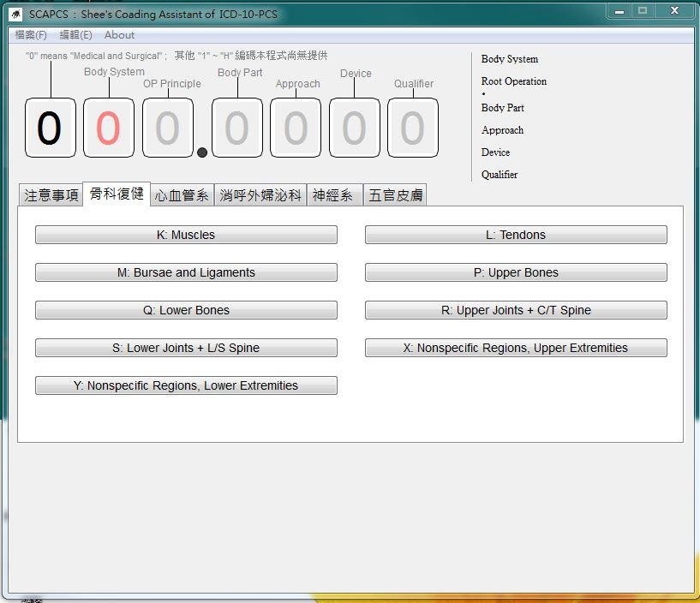
Task: Open the 五官皮膚 tab
Action: [x=396, y=195]
